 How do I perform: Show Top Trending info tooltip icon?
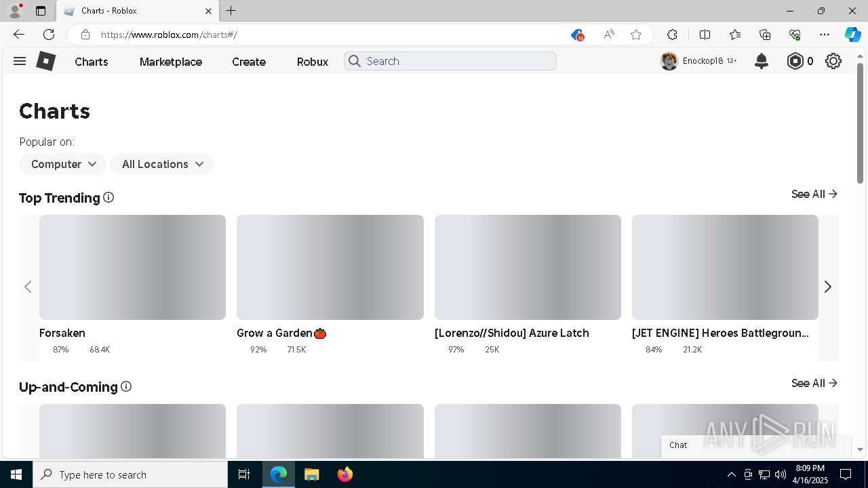point(108,197)
